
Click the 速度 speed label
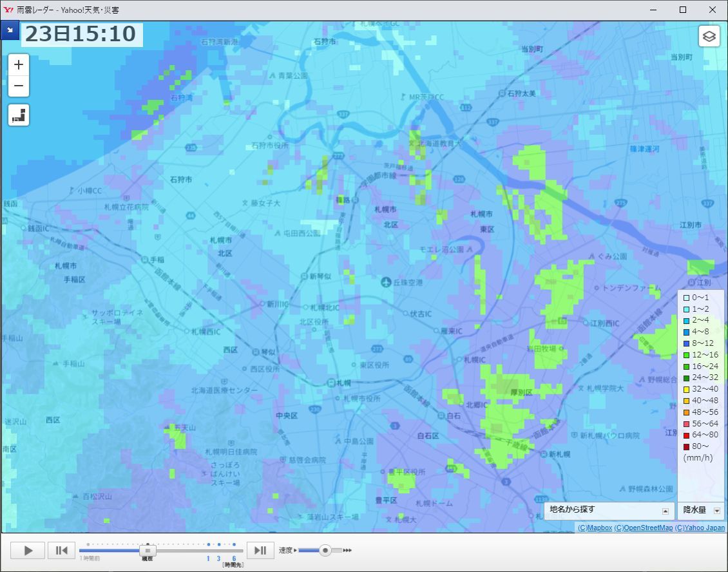(285, 551)
